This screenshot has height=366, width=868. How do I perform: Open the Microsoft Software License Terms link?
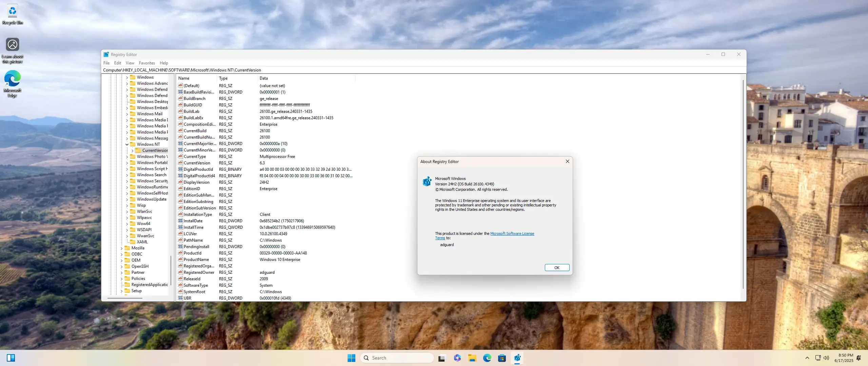click(x=512, y=233)
